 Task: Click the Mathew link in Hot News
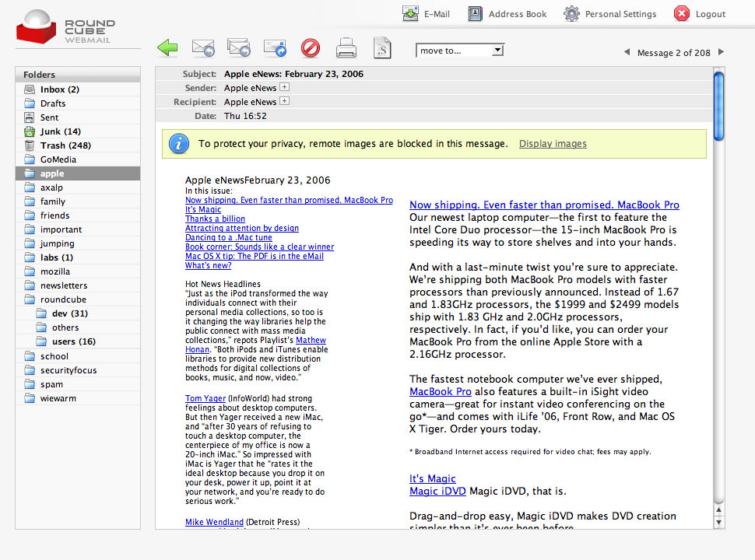point(311,340)
